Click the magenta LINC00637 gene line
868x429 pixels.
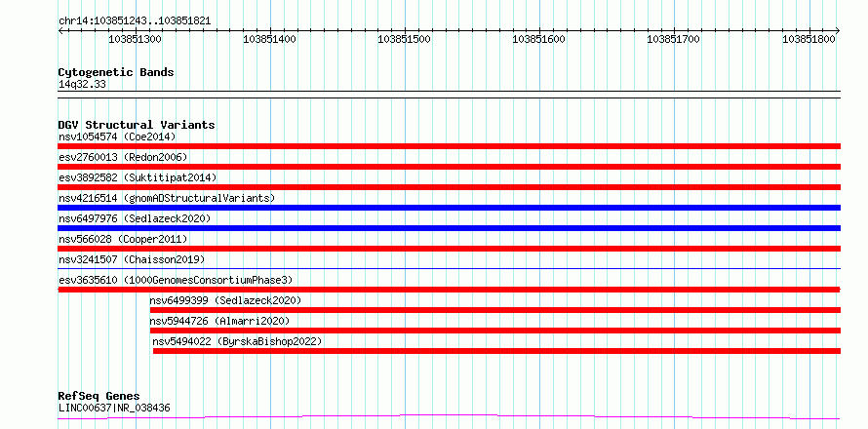[450, 416]
